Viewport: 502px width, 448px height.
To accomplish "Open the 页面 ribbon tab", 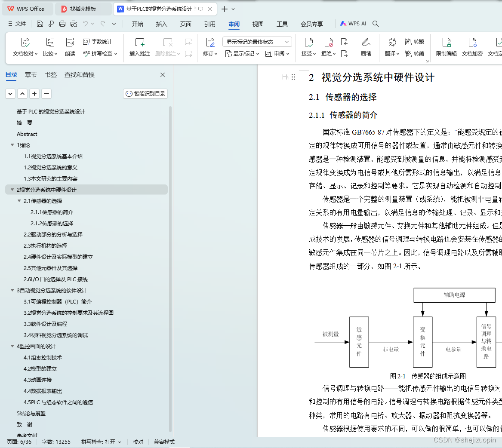I will [x=186, y=24].
